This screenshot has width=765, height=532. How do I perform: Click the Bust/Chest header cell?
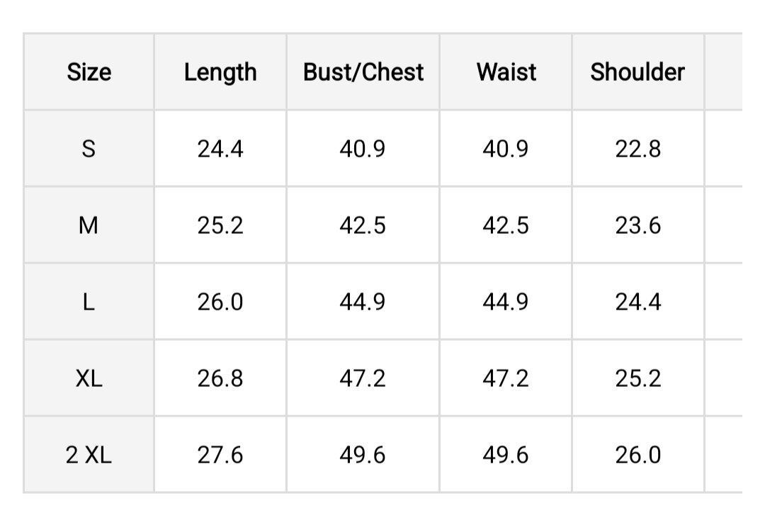[x=363, y=72]
